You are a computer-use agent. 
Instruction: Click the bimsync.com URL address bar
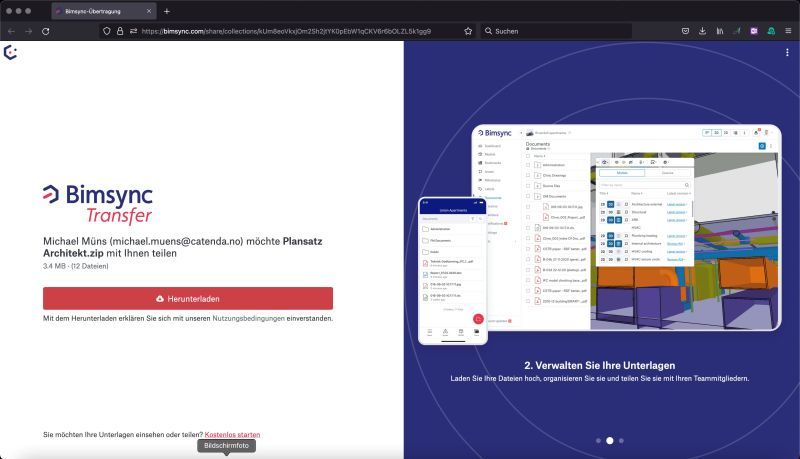point(287,31)
